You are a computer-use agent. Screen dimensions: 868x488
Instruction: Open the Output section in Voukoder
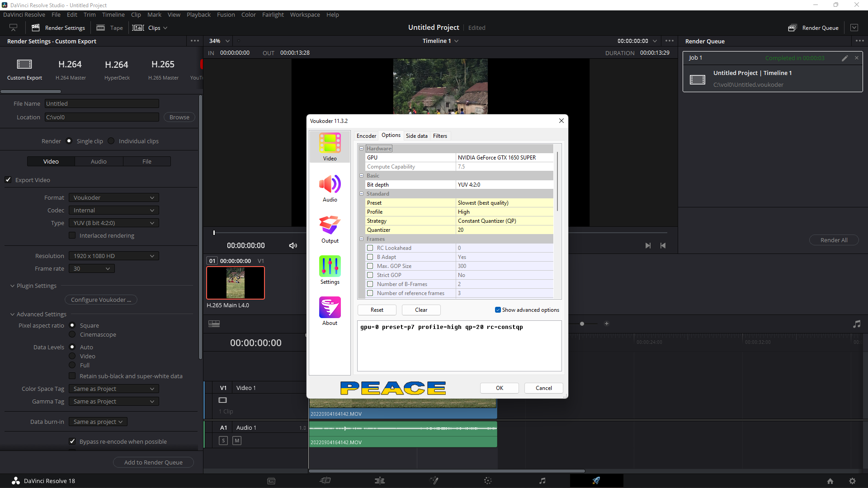pos(330,229)
